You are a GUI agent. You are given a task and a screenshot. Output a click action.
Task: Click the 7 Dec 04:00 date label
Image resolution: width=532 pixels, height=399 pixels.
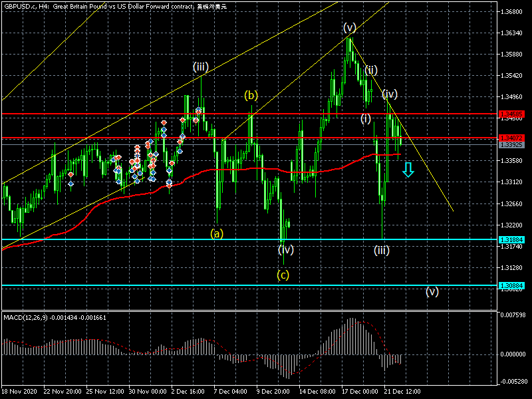230,391
